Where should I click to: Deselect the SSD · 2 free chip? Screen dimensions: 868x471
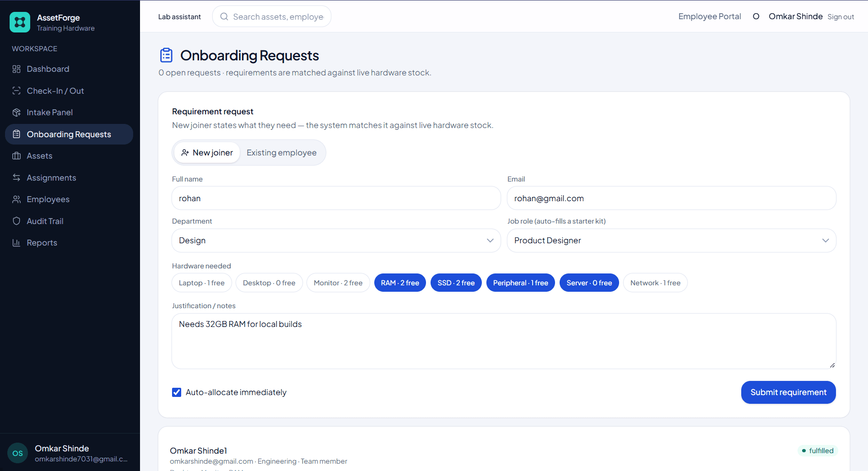(x=456, y=283)
